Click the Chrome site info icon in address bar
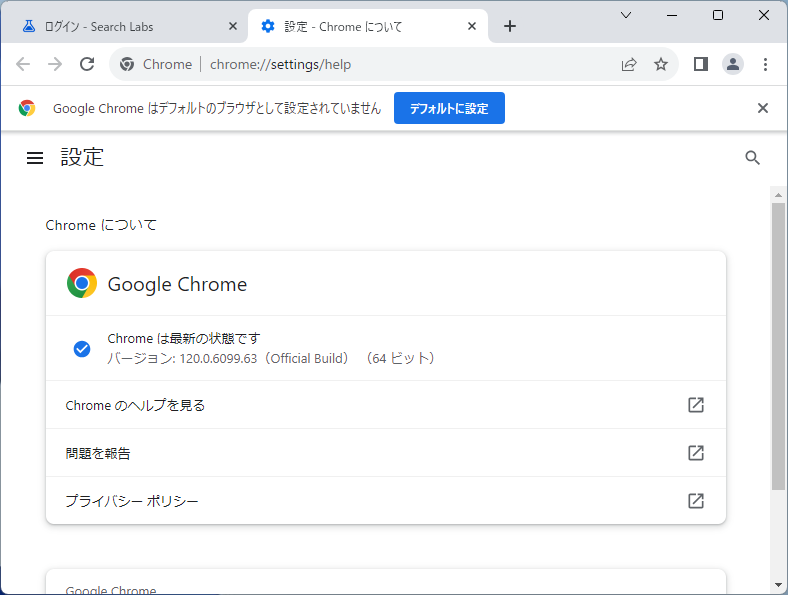This screenshot has width=788, height=595. click(x=127, y=64)
